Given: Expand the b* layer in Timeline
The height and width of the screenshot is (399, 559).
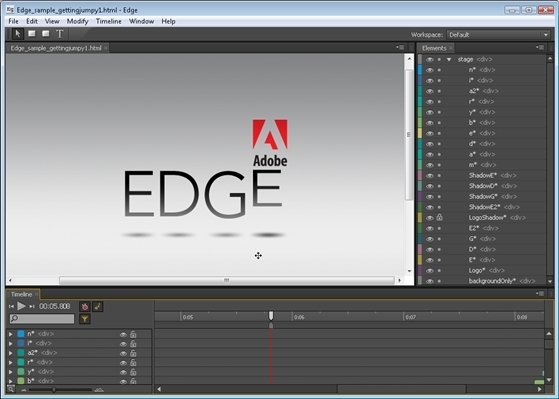Looking at the screenshot, I should [x=11, y=381].
